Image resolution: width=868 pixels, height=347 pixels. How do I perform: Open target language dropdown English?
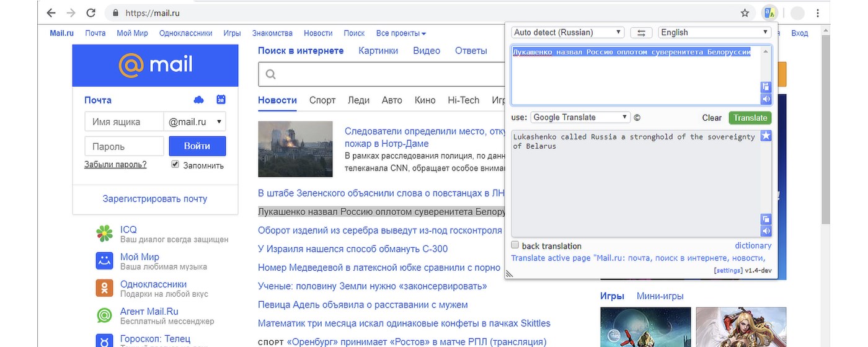coord(714,32)
